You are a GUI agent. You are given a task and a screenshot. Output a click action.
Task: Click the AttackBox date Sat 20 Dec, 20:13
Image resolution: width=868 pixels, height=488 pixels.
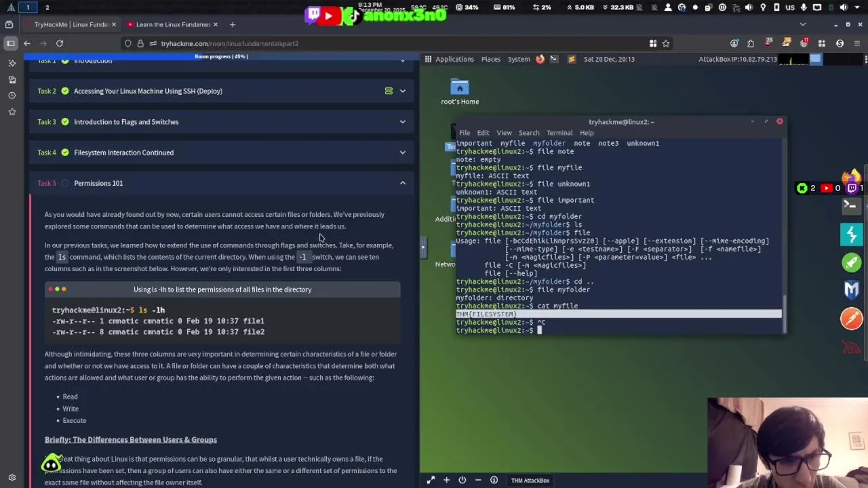[609, 59]
